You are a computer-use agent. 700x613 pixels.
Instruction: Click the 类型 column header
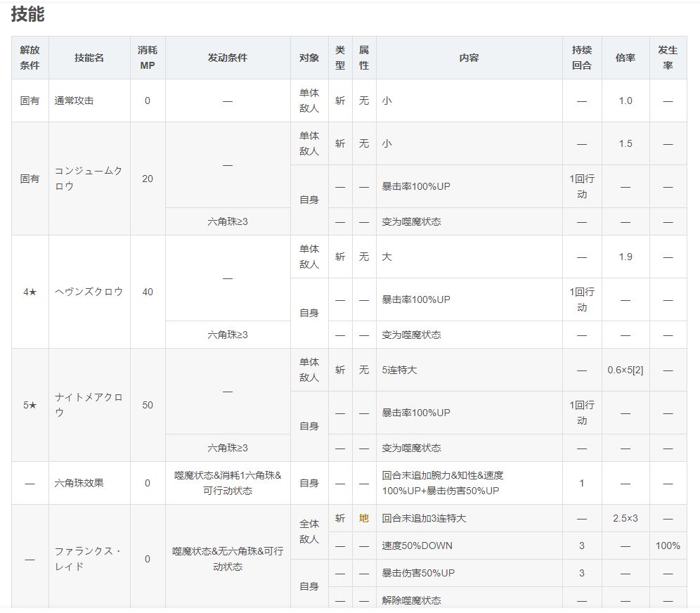pyautogui.click(x=340, y=58)
